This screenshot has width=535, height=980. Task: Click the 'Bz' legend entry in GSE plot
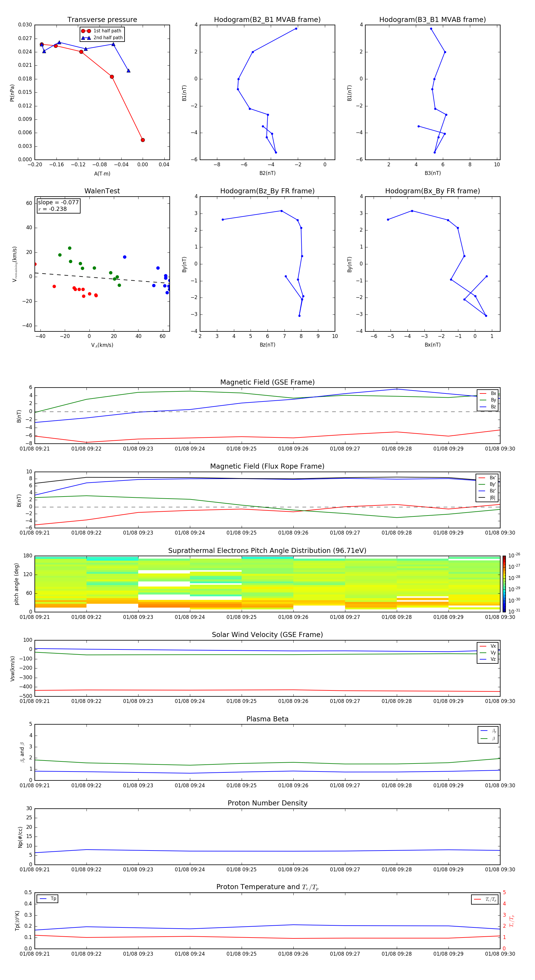click(x=488, y=407)
